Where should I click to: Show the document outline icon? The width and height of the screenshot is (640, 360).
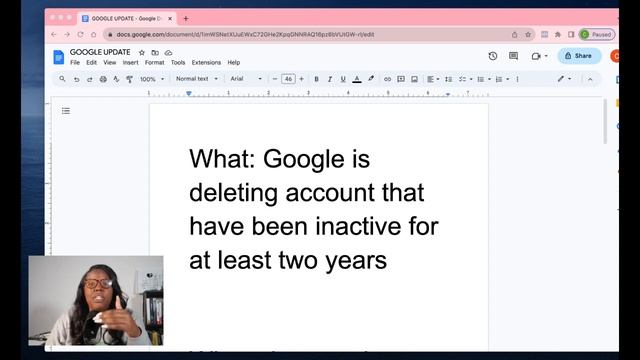coord(66,111)
